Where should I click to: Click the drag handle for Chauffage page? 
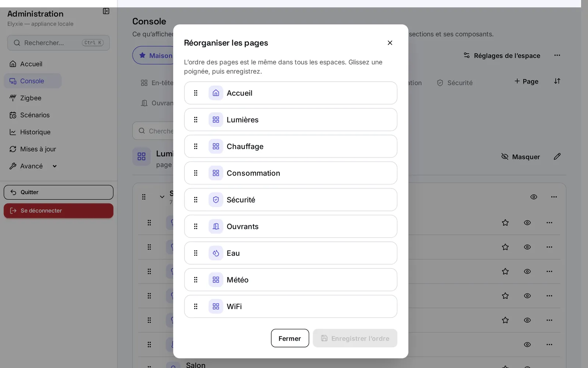click(x=196, y=146)
